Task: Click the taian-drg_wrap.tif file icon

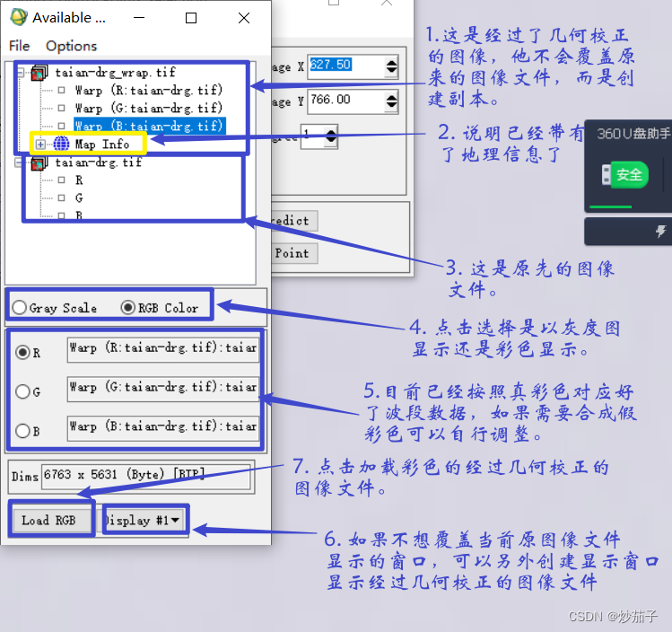Action: click(39, 73)
